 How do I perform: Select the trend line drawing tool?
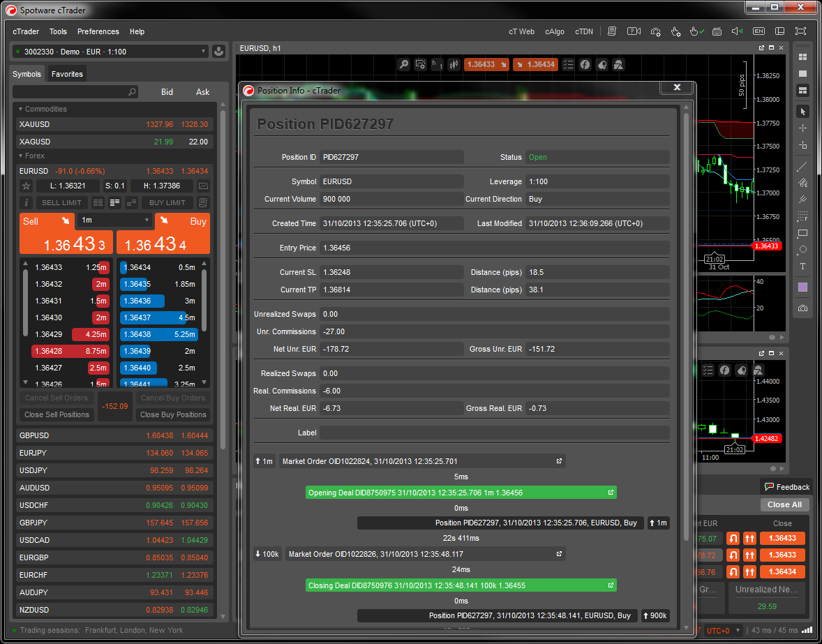(x=802, y=166)
